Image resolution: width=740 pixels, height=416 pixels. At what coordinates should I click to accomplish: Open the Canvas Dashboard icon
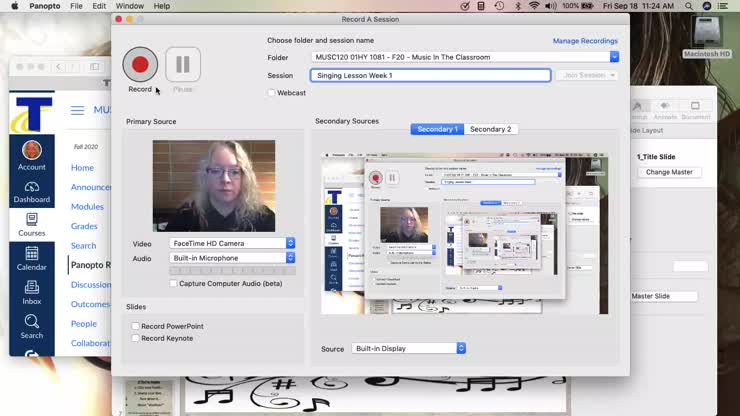pyautogui.click(x=32, y=192)
